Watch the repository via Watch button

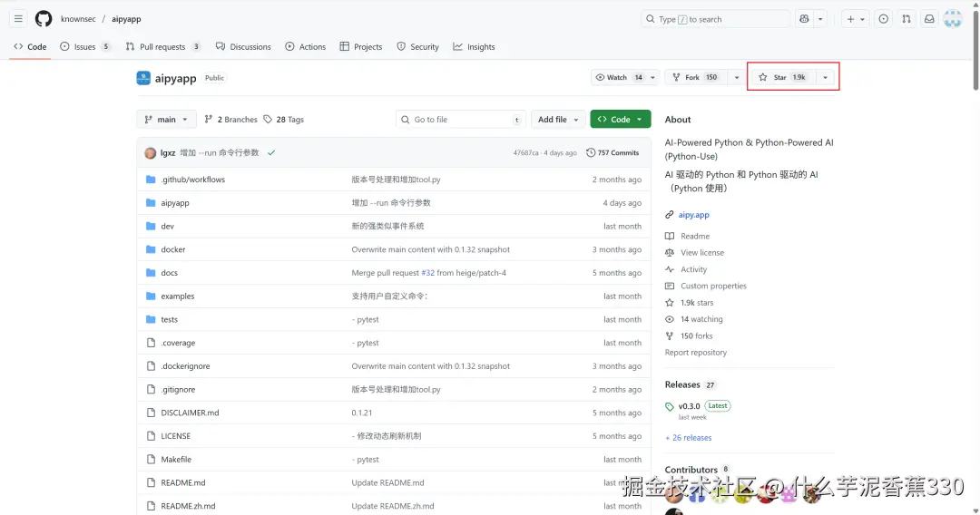619,77
